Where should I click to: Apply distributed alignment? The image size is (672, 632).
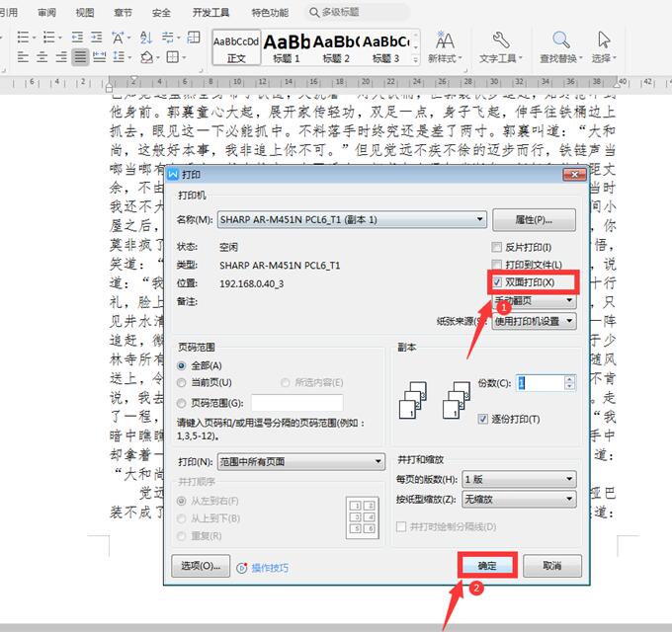pos(100,57)
